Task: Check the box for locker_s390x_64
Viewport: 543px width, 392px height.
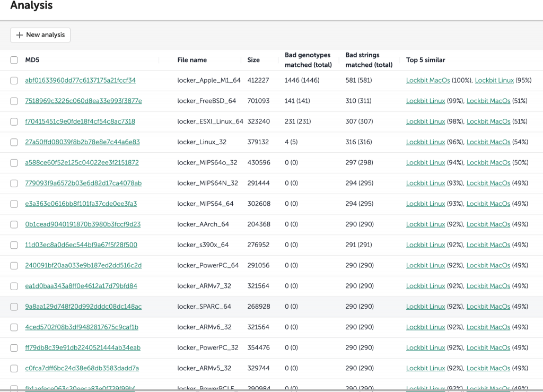Action: (x=14, y=245)
